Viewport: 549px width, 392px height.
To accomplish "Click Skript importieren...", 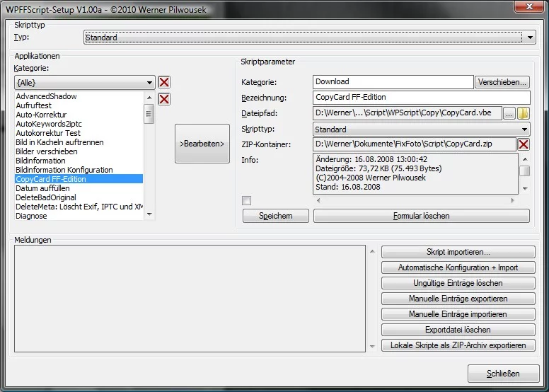I will click(x=458, y=252).
